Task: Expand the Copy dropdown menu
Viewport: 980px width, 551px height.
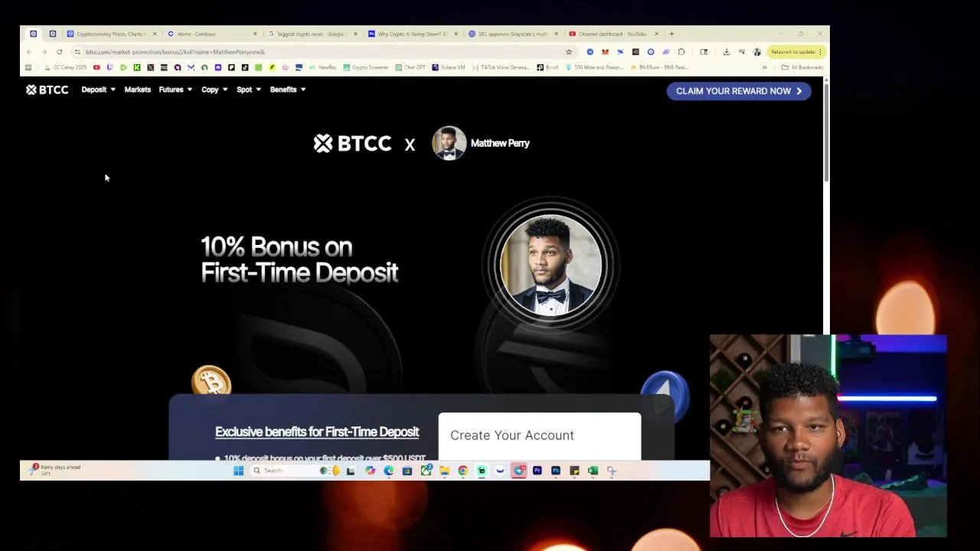Action: pyautogui.click(x=214, y=90)
